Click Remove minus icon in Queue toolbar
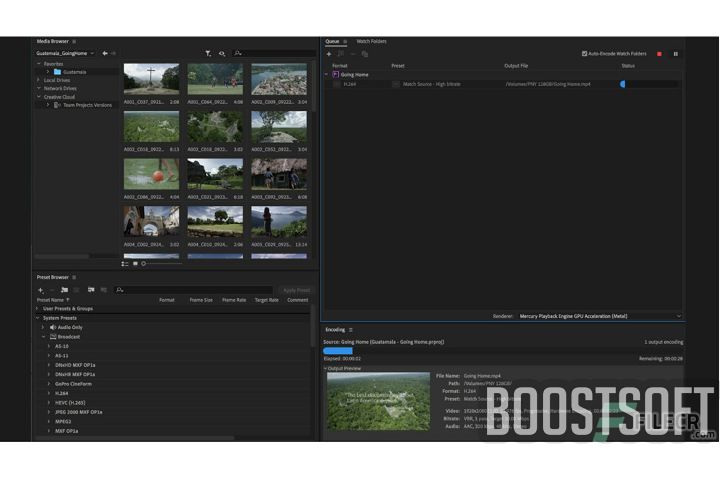Screen dimensions: 720x480 pos(353,54)
